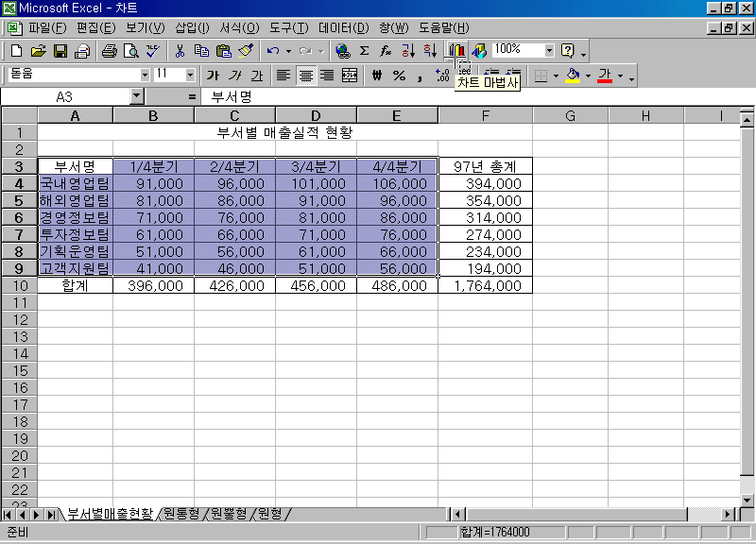Open the Paste Function fx icon
Viewport: 756px width, 544px height.
386,51
